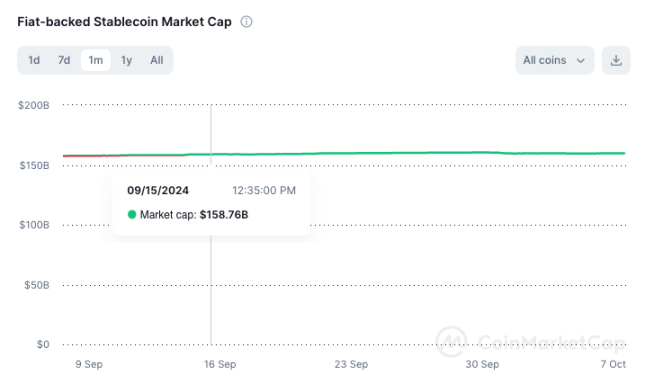The image size is (645, 392).
Task: Click the green line near 30 Sep
Action: coord(482,152)
